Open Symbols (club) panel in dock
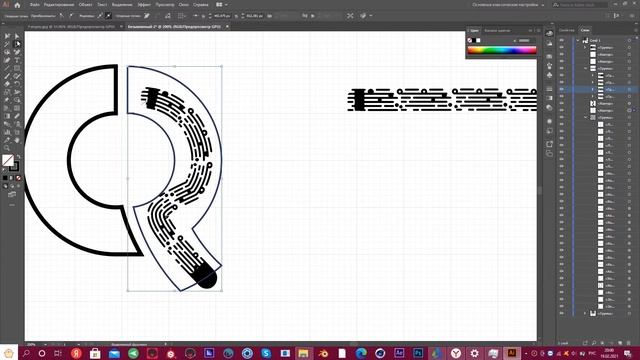This screenshot has width=640, height=360. 549,76
